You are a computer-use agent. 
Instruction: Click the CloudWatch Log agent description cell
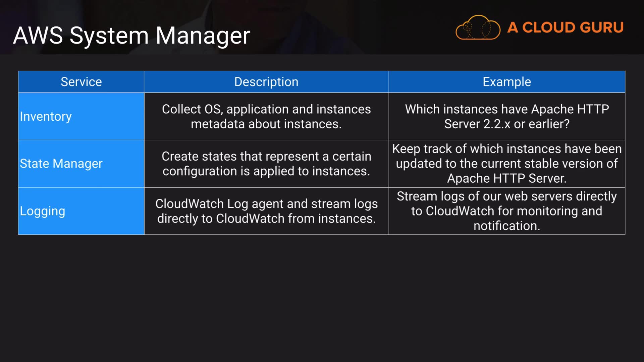point(266,211)
